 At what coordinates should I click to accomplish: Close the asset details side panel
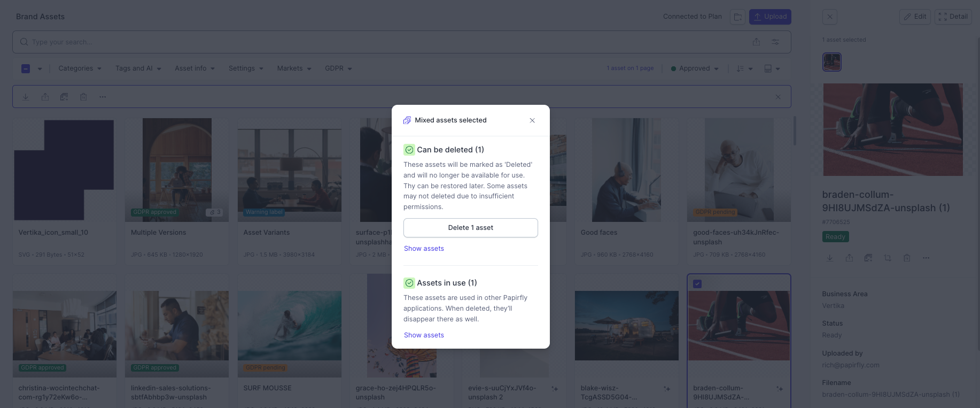click(x=830, y=17)
